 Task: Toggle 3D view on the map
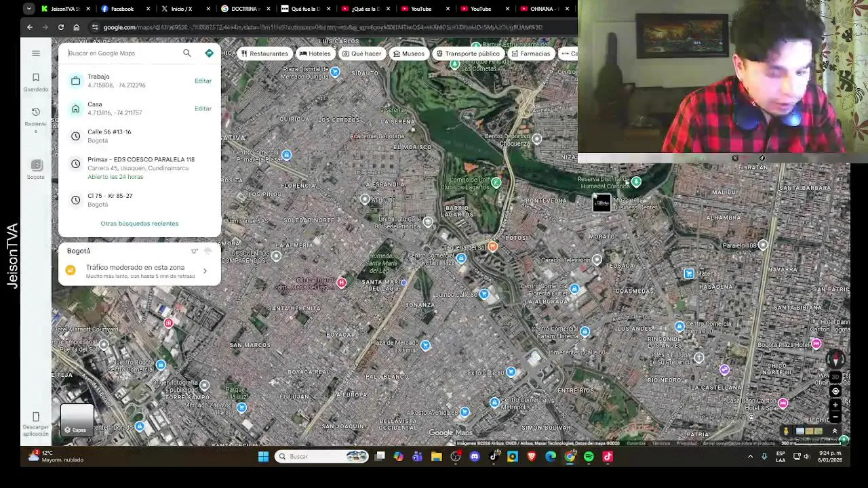point(835,377)
